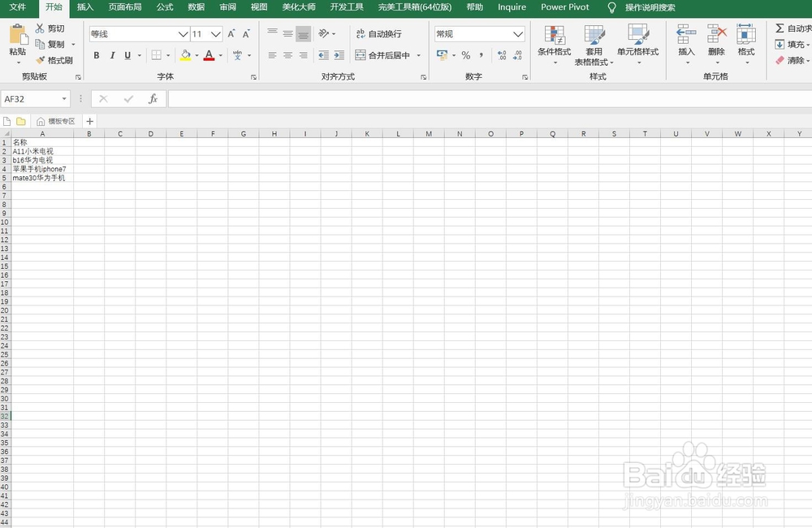Decrease cell indent
This screenshot has height=528, width=812.
324,55
